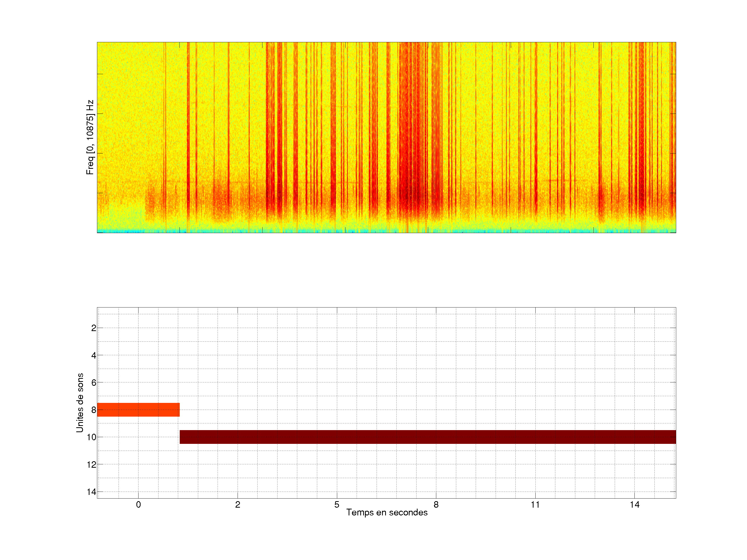
Task: Click the y-axis tick label 10
Action: [x=92, y=437]
